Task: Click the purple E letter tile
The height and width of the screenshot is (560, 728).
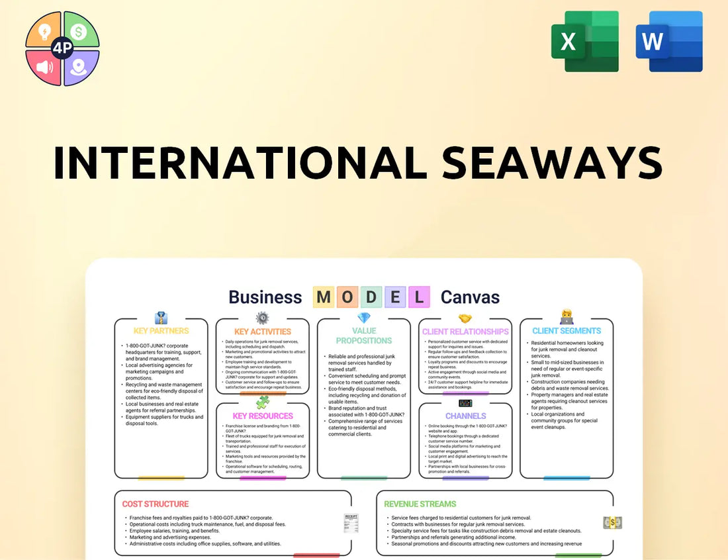Action: pyautogui.click(x=395, y=297)
